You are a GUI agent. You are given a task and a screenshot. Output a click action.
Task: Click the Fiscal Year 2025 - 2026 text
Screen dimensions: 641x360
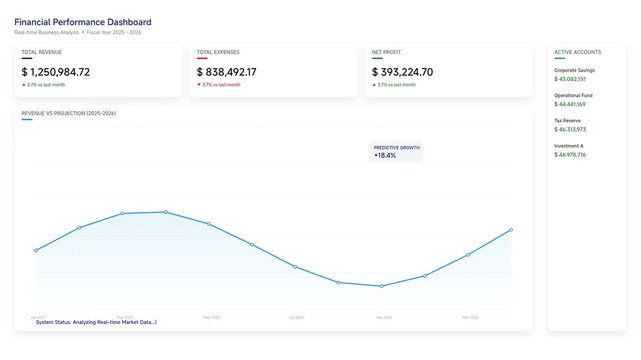pos(114,32)
